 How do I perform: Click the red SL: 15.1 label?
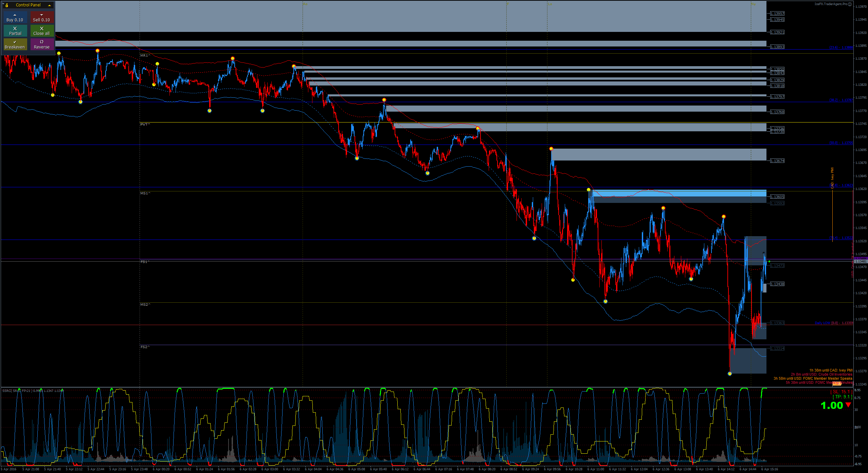[x=841, y=392]
